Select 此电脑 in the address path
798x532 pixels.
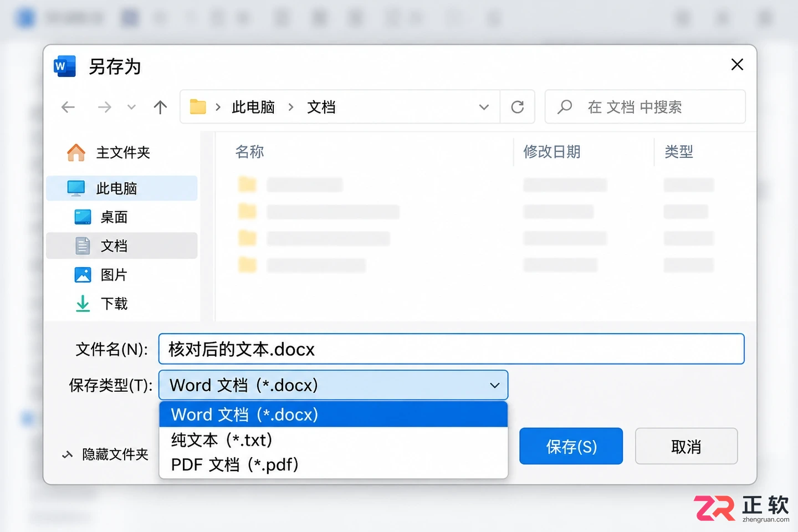tap(253, 107)
